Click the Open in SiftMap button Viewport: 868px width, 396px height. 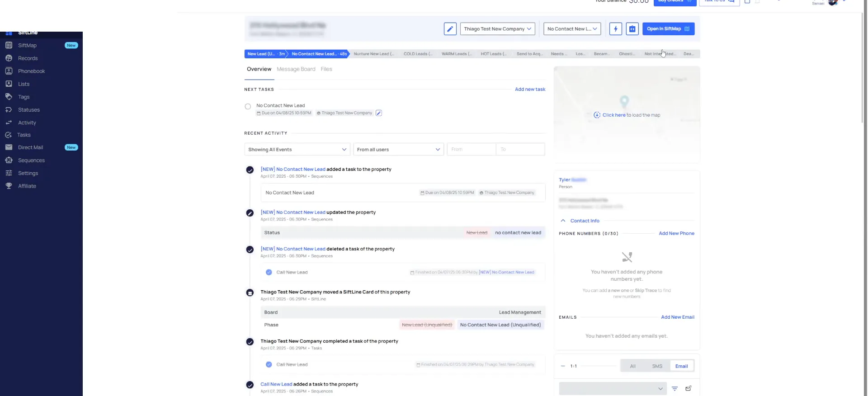point(668,29)
